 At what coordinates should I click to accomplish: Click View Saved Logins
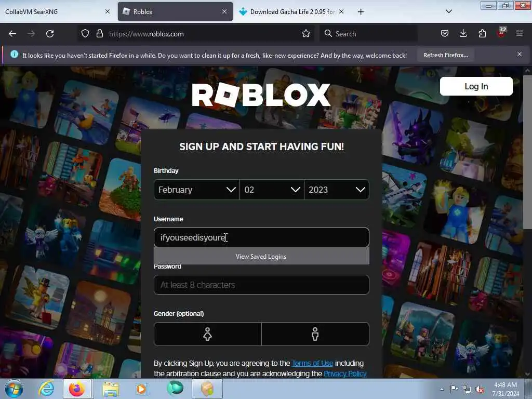pos(261,257)
